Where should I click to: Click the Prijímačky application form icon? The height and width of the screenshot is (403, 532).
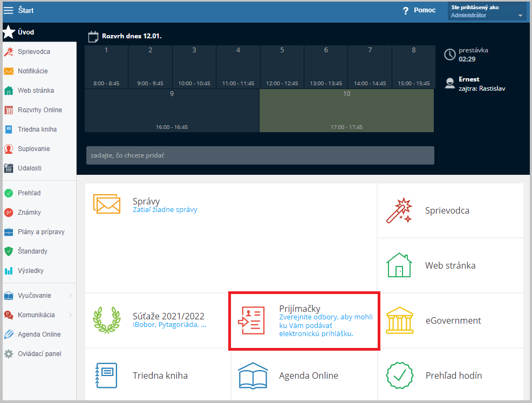[x=251, y=320]
